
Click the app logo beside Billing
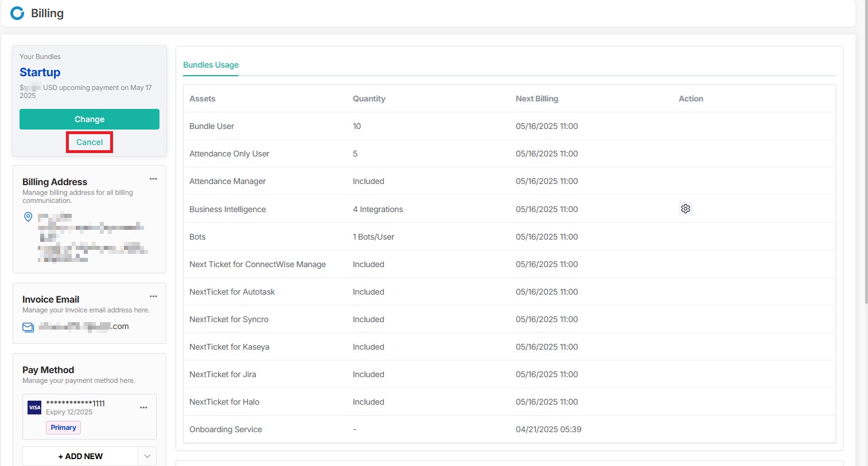[17, 13]
